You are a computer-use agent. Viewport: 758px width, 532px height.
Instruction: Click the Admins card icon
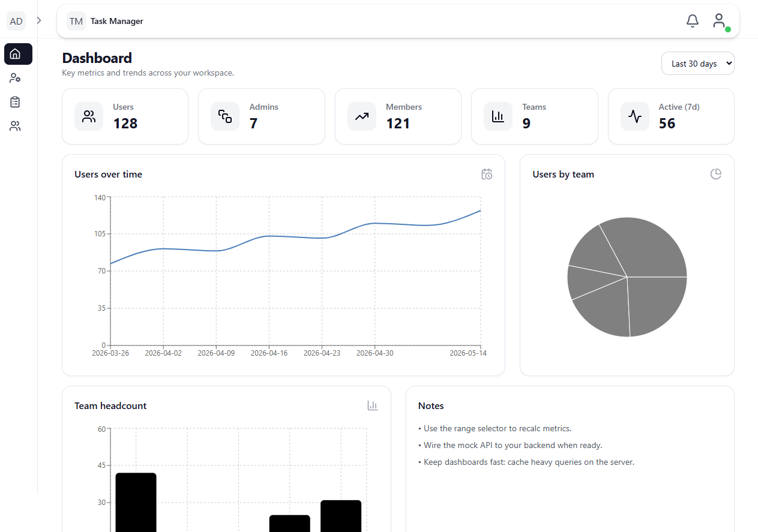(x=225, y=116)
